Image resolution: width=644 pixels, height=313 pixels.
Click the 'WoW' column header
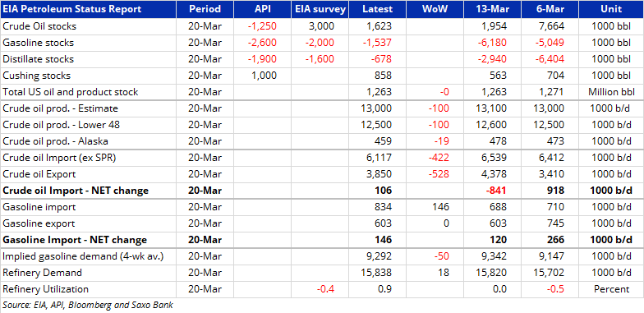pyautogui.click(x=435, y=9)
